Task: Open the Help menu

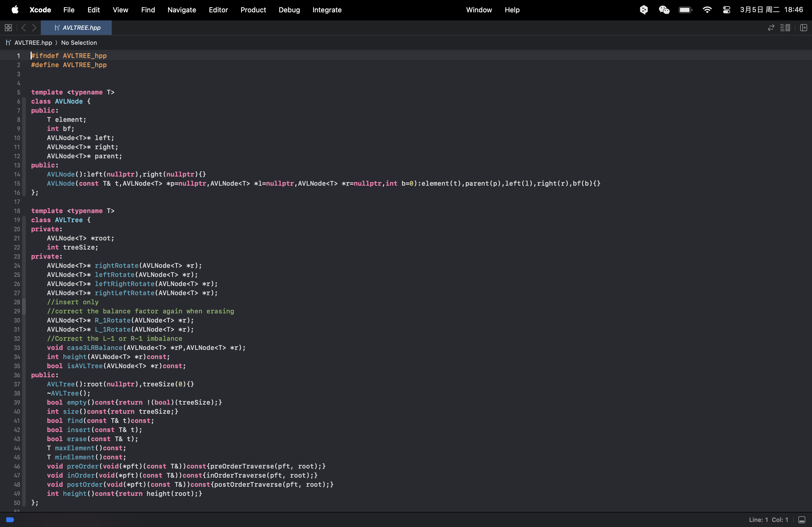Action: pos(512,10)
